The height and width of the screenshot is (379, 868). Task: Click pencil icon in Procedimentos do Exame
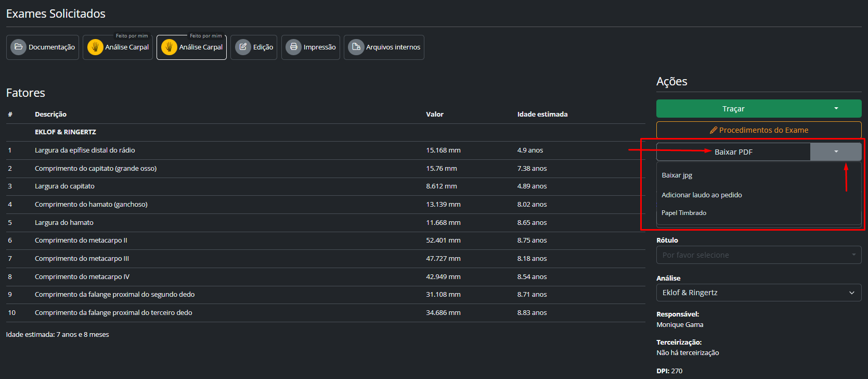[714, 130]
